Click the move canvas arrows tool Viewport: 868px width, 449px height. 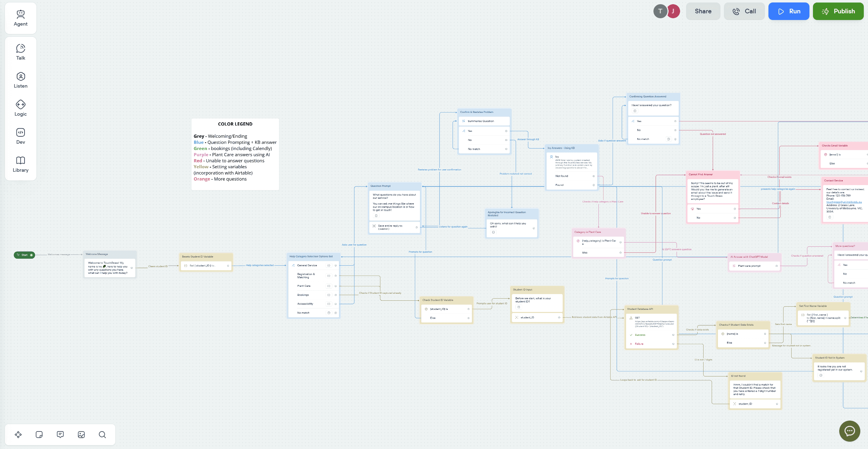point(18,435)
